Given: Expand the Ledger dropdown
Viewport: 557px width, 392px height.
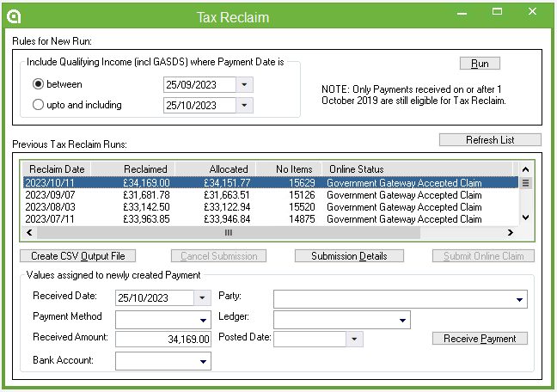Looking at the screenshot, I should pyautogui.click(x=402, y=320).
